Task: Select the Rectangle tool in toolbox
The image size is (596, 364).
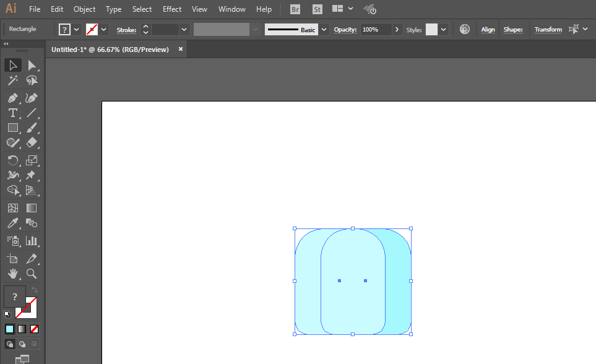Action: click(x=12, y=128)
